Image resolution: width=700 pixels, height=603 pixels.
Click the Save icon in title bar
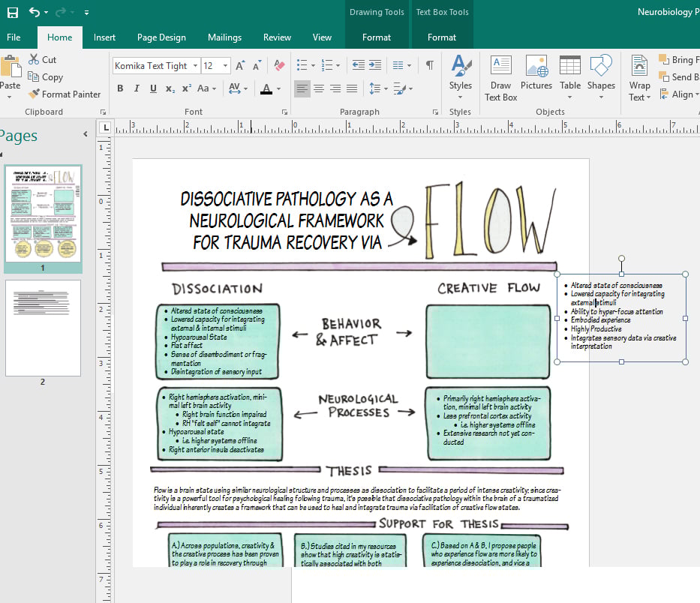click(x=13, y=12)
